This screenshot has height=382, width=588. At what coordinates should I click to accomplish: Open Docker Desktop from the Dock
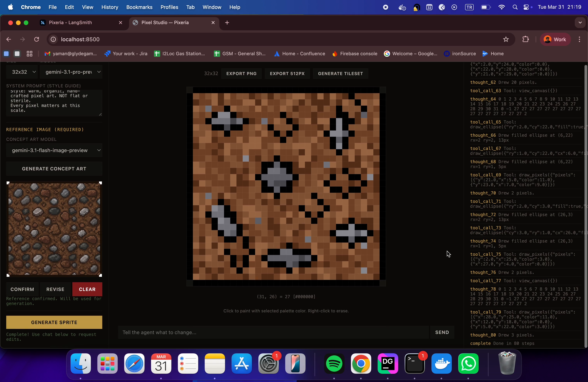[442, 364]
